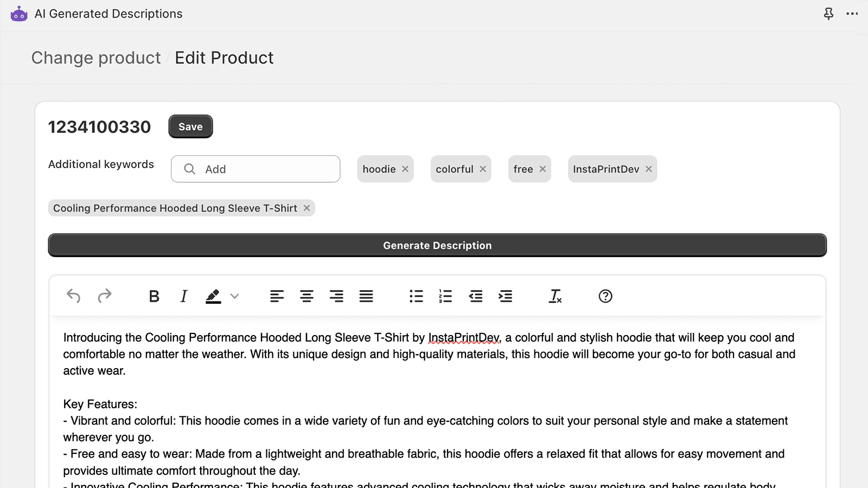
Task: Open the three-dot overflow menu
Action: click(852, 14)
